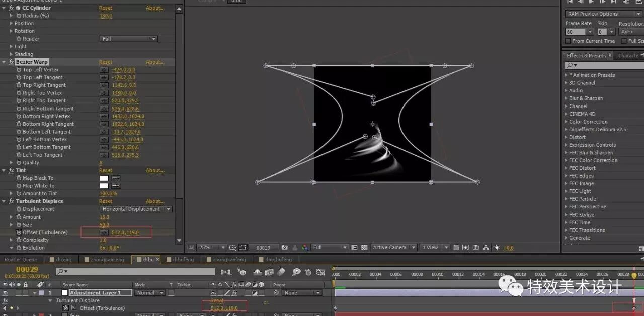Expand the Animation Presets category
This screenshot has height=316, width=644.
[566, 75]
